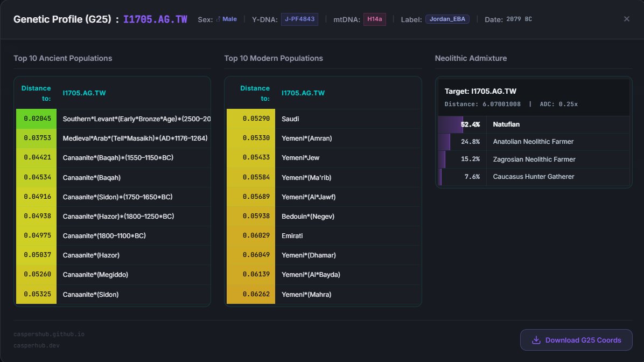The height and width of the screenshot is (362, 644).
Task: Click distance swatch 0.04534
Action: (x=37, y=178)
